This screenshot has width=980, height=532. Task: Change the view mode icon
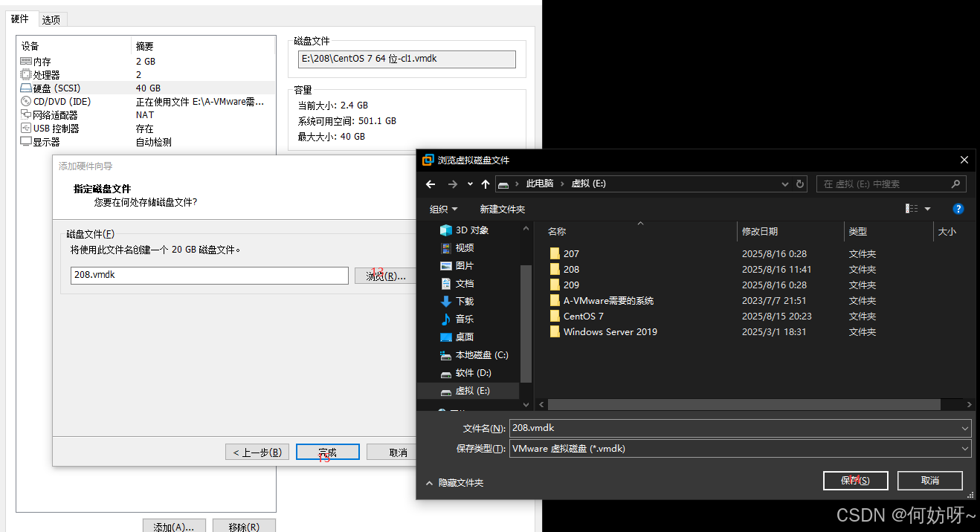[912, 209]
